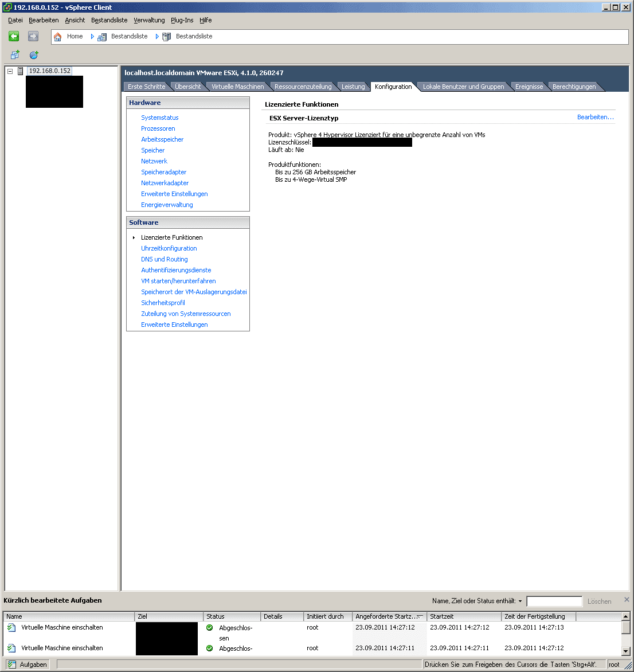
Task: Switch to the Ressourcenzuteilung tab
Action: click(x=303, y=87)
